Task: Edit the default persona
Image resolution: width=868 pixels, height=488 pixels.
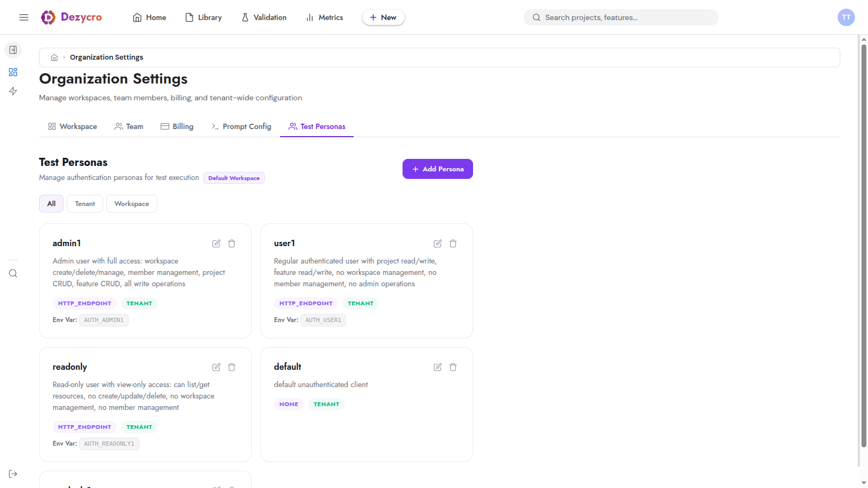Action: (438, 367)
